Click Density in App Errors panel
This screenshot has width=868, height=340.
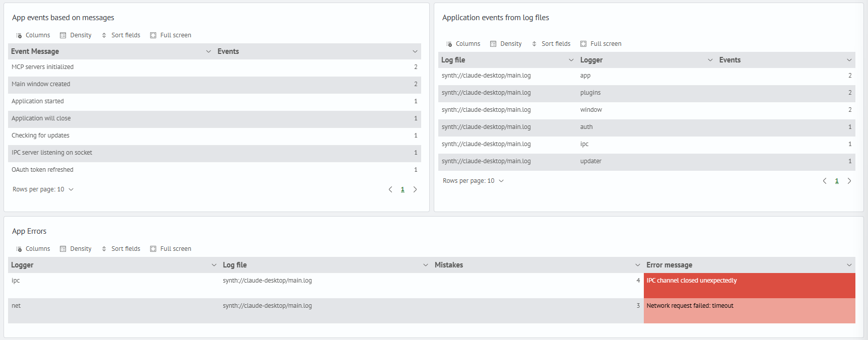(76, 249)
